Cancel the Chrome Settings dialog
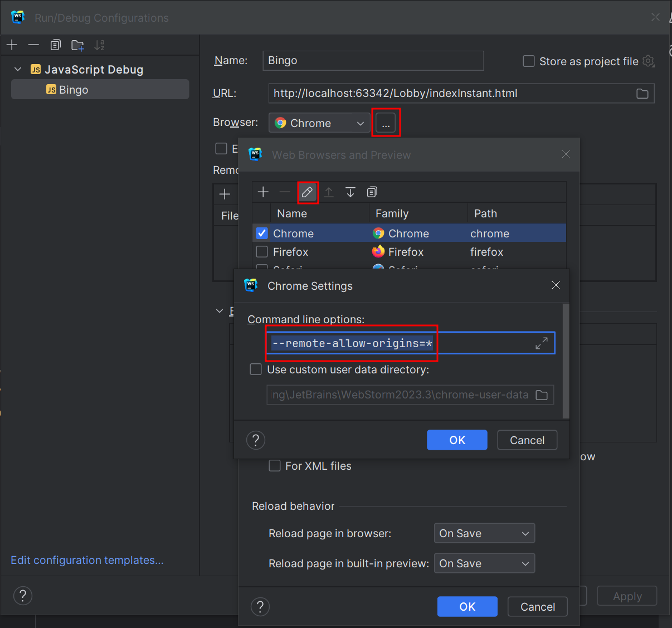 tap(527, 440)
